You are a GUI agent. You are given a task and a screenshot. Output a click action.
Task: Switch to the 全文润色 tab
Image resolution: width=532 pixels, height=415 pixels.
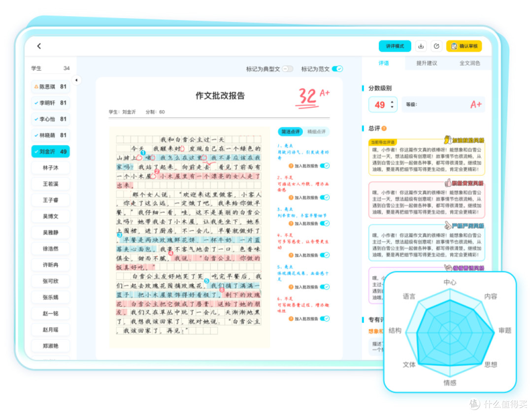(x=469, y=63)
